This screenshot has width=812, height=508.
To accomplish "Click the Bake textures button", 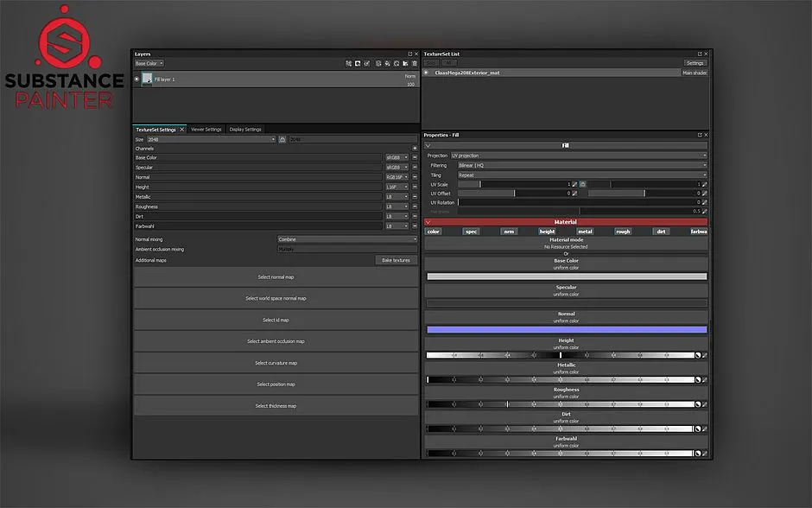I will (x=396, y=259).
